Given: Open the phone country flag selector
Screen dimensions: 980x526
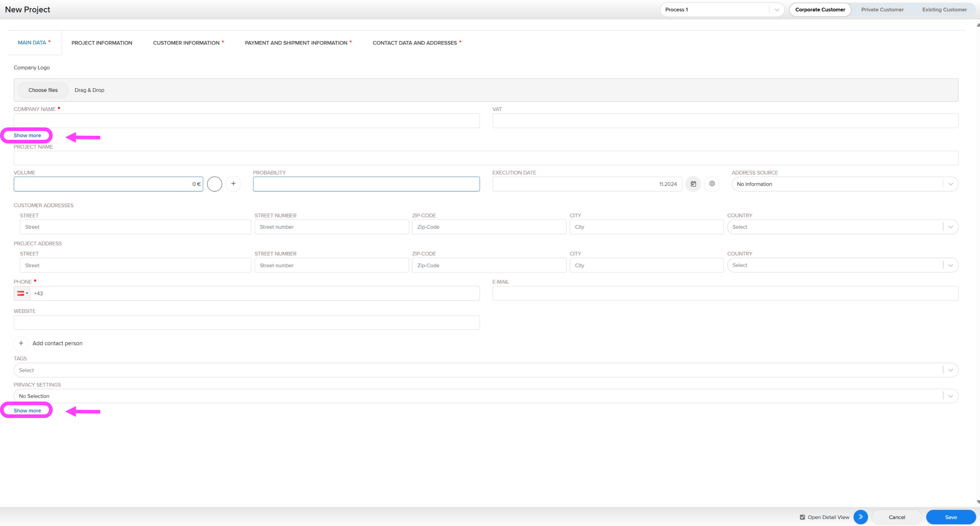Looking at the screenshot, I should (x=22, y=293).
